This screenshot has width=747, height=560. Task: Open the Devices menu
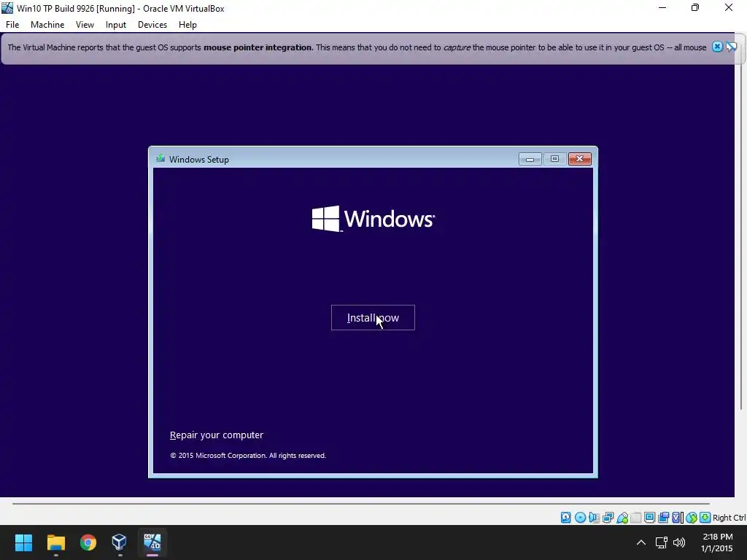(x=152, y=25)
